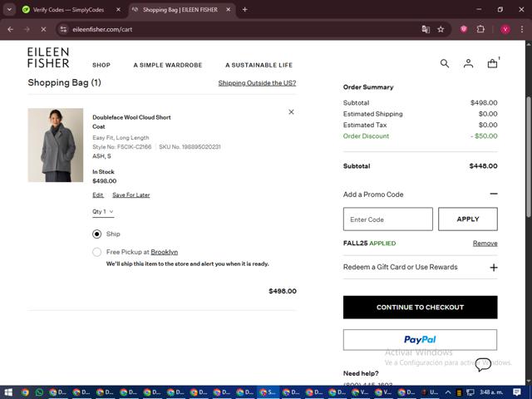Image resolution: width=532 pixels, height=399 pixels.
Task: Open the SHOP menu
Action: [101, 65]
